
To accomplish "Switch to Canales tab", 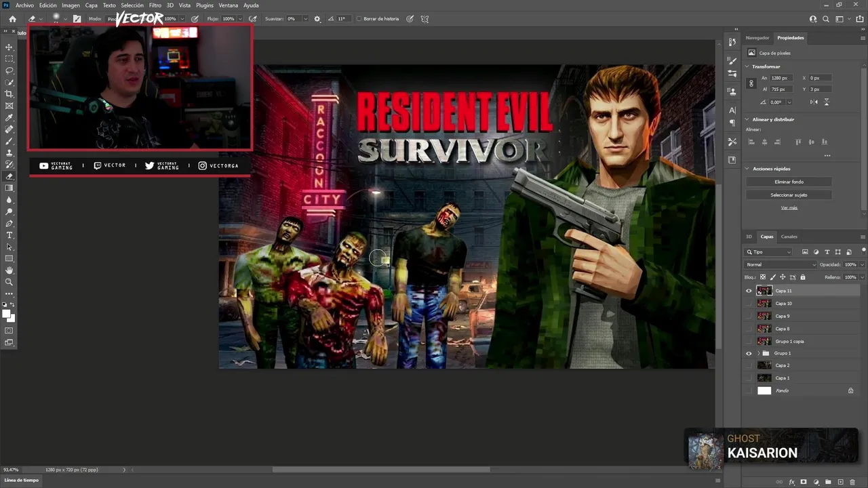I will coord(789,237).
